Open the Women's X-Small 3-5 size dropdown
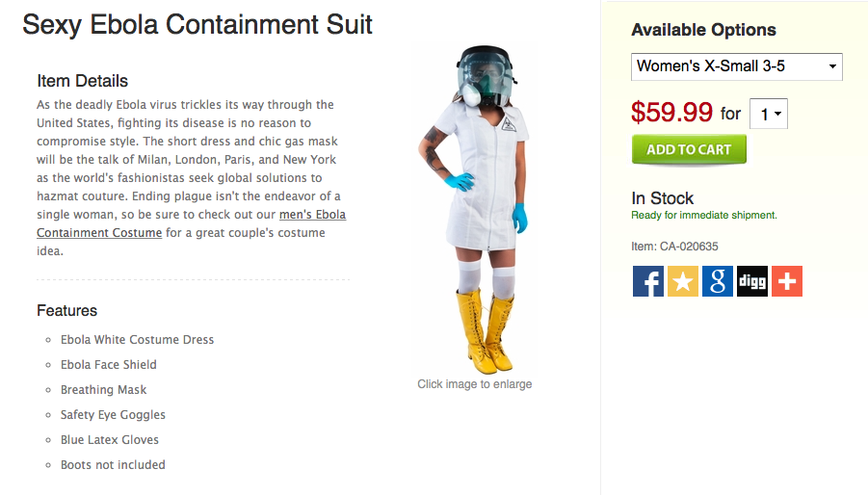Screen dimensions: 868x495 [x=737, y=67]
